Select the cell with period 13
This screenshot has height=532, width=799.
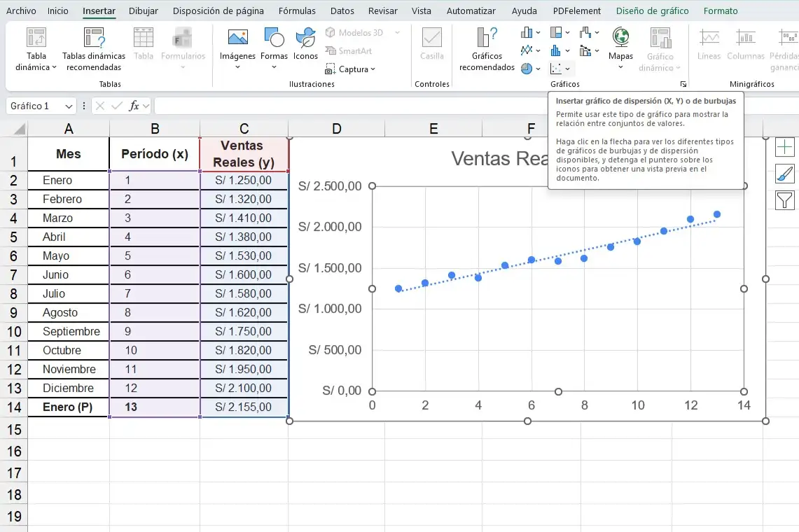(x=154, y=407)
